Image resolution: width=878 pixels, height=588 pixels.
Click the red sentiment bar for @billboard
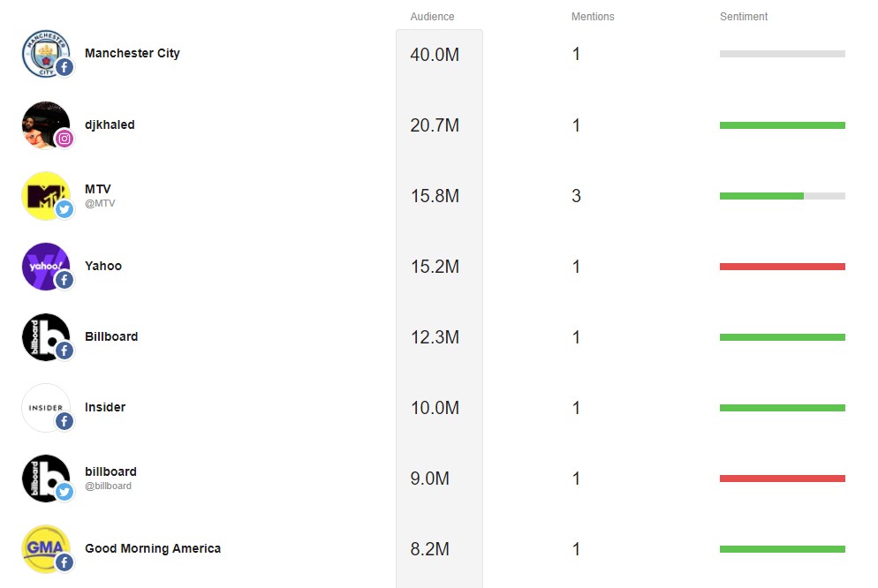(783, 479)
